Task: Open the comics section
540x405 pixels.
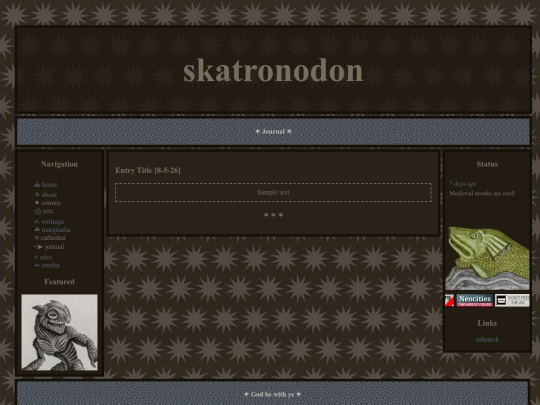Action: coord(48,203)
